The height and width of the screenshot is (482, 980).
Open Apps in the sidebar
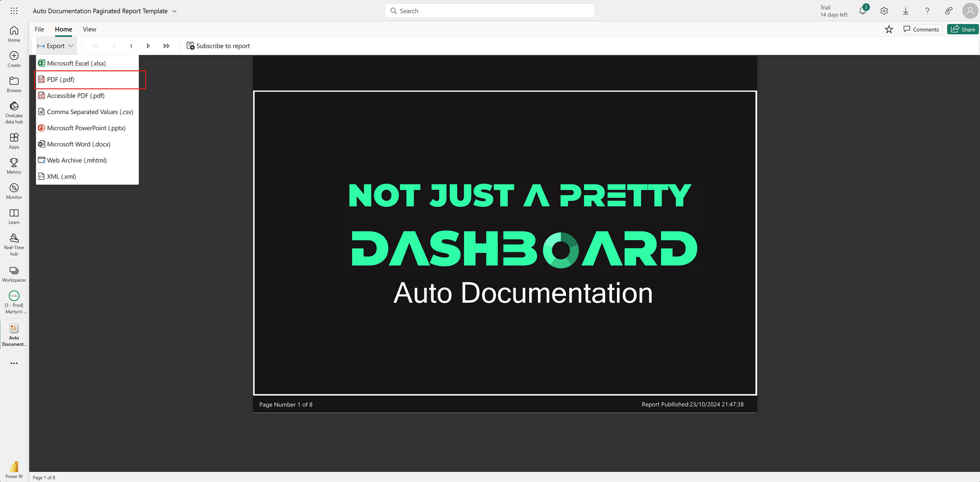(x=14, y=141)
